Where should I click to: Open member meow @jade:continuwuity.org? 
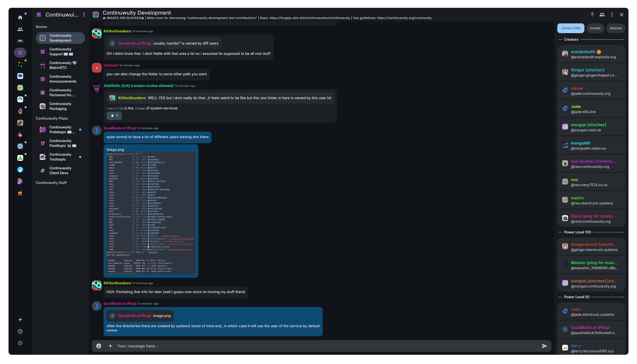point(591,91)
